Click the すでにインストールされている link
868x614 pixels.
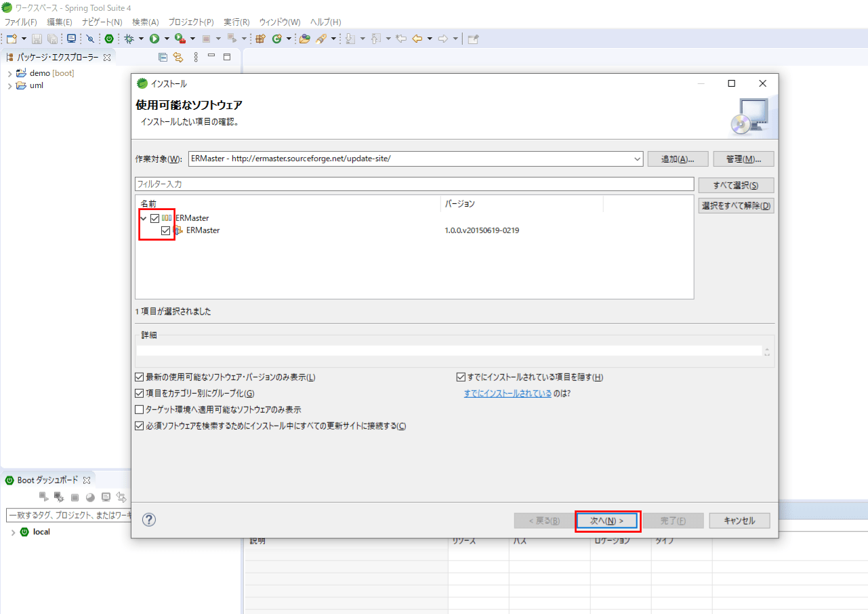[x=508, y=393]
